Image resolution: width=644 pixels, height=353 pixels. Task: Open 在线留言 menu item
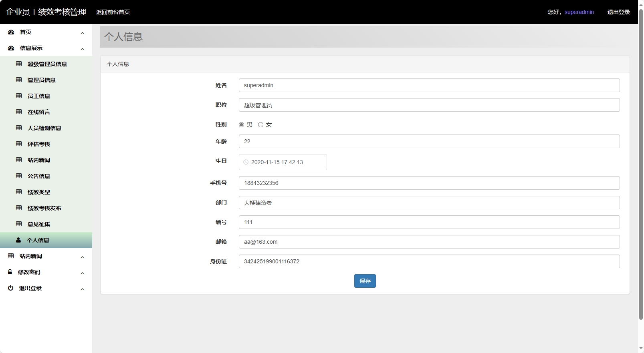click(x=46, y=112)
